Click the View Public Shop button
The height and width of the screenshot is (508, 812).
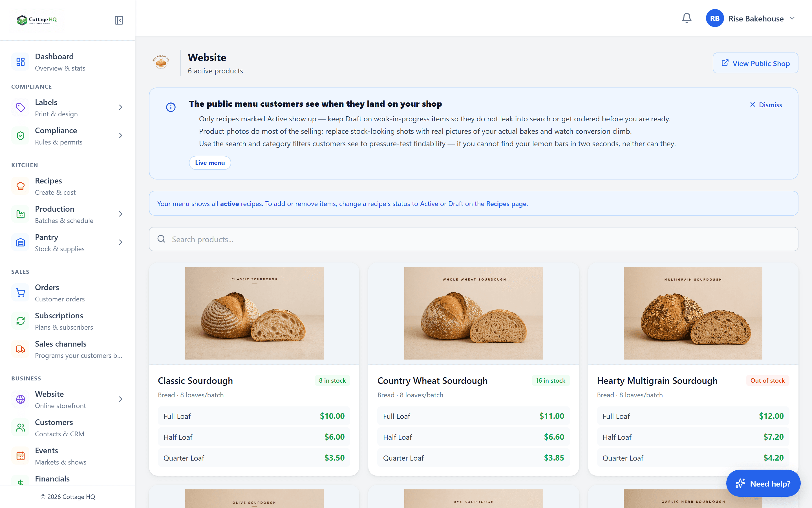click(755, 63)
